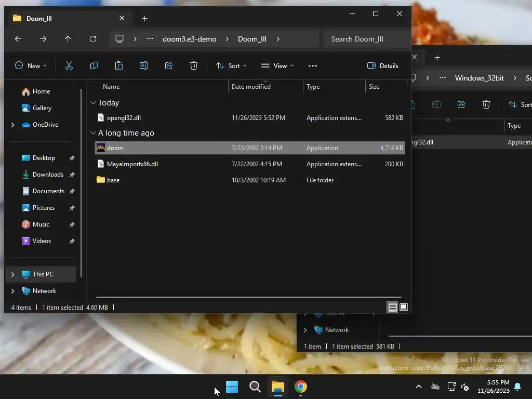Switch to details list view icon in status bar
The height and width of the screenshot is (399, 532).
click(392, 308)
